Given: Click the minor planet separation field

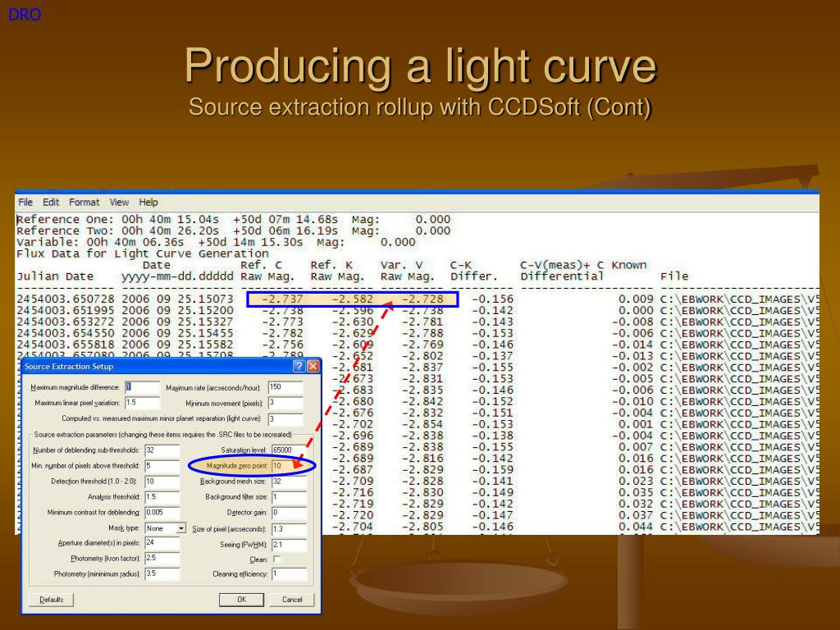Looking at the screenshot, I should pos(285,418).
